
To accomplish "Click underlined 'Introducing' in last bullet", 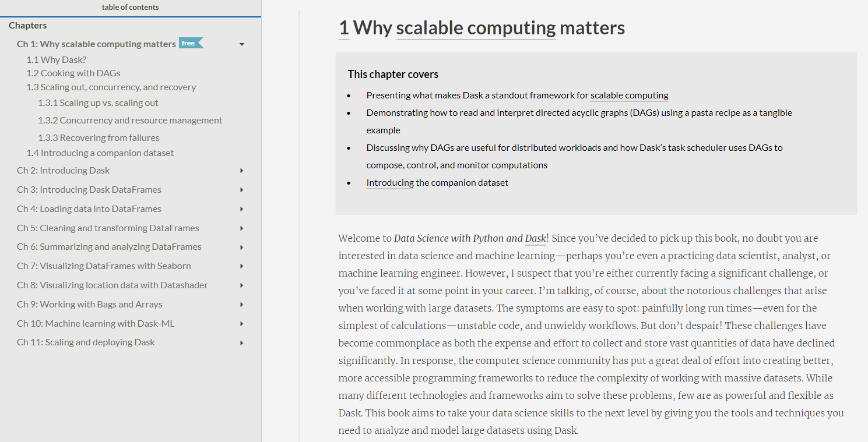I will 390,183.
